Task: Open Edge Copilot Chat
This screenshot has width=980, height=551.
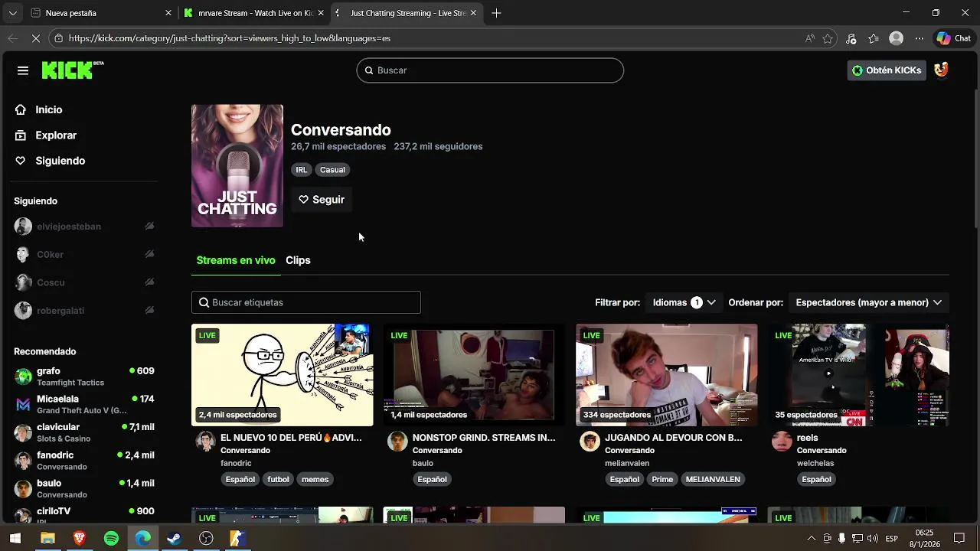Action: pyautogui.click(x=953, y=38)
